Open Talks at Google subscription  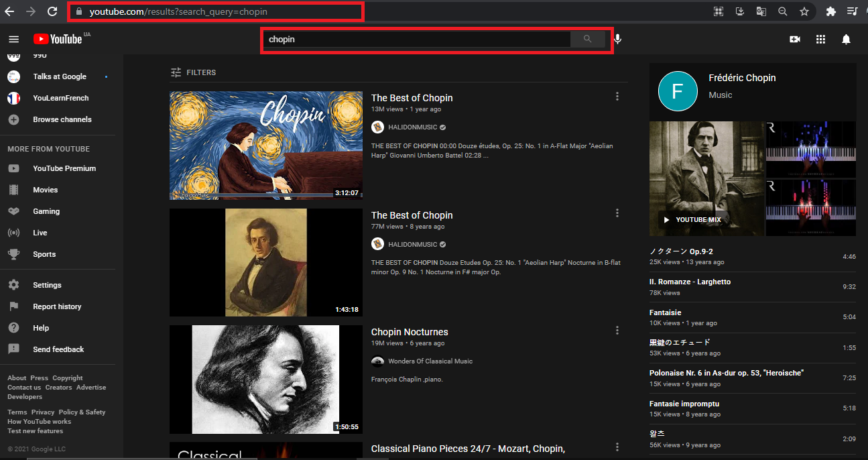point(61,76)
